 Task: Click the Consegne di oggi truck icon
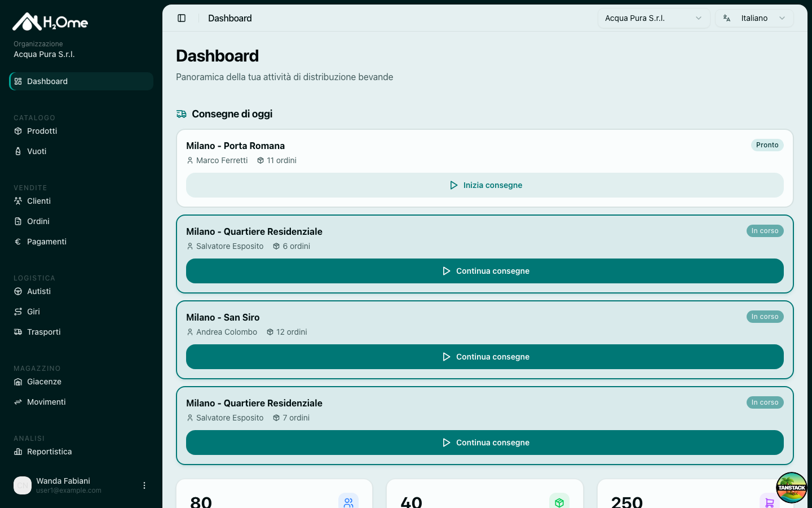click(x=181, y=114)
